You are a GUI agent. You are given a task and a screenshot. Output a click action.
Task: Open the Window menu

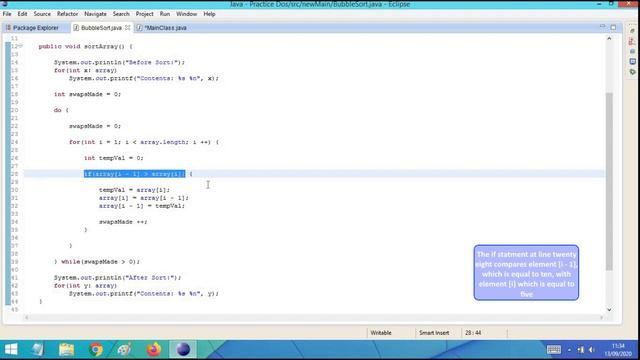coord(187,14)
